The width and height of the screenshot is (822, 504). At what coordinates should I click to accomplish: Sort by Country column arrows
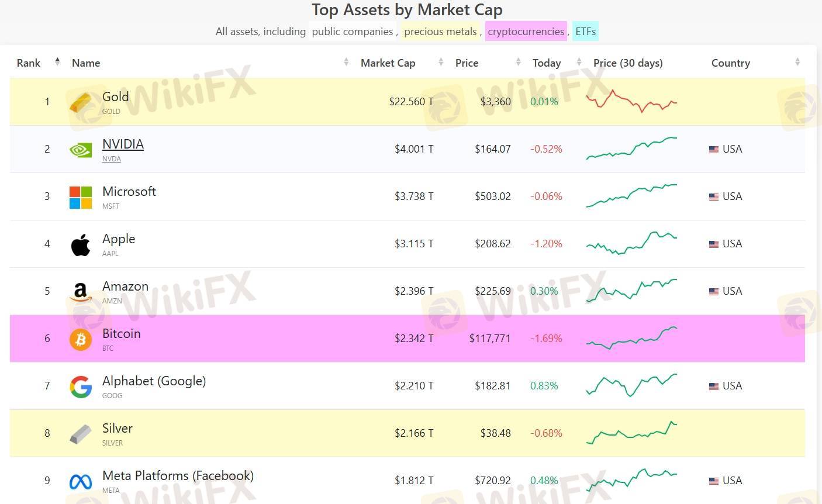point(797,62)
